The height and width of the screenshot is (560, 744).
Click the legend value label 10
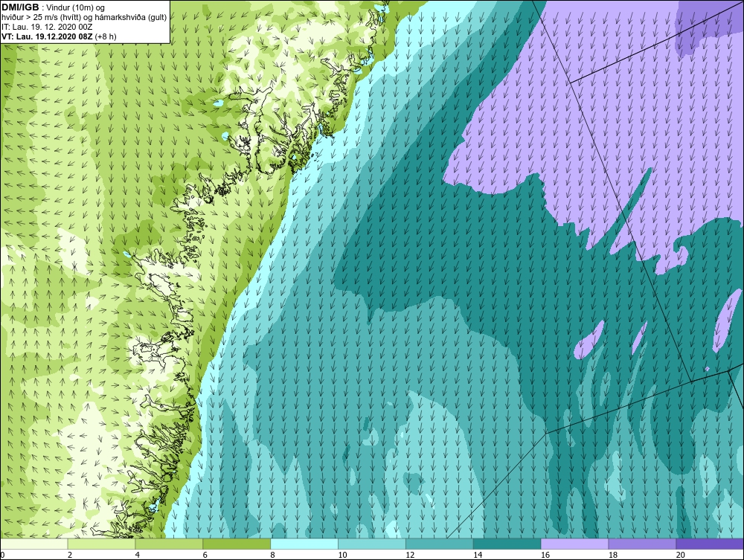342,555
